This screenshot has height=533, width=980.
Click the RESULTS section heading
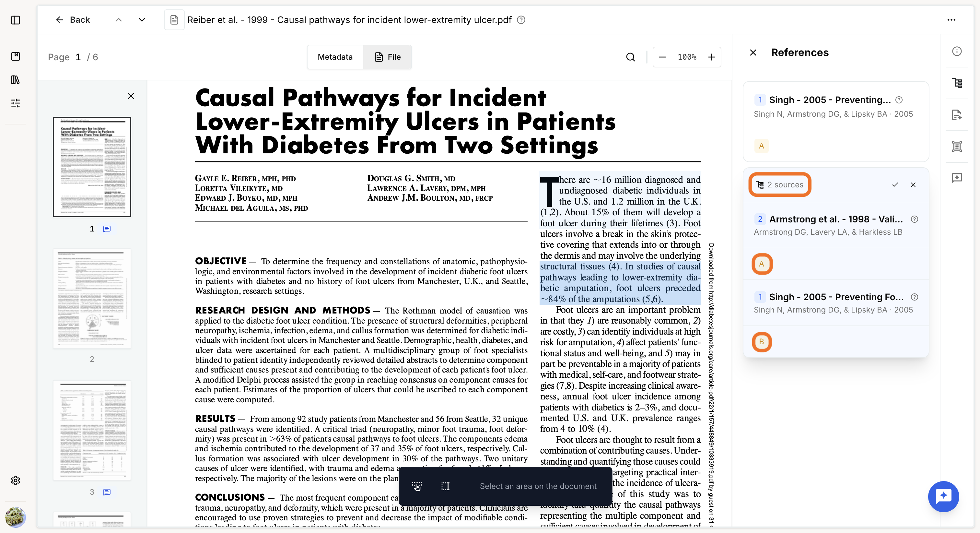pyautogui.click(x=215, y=419)
